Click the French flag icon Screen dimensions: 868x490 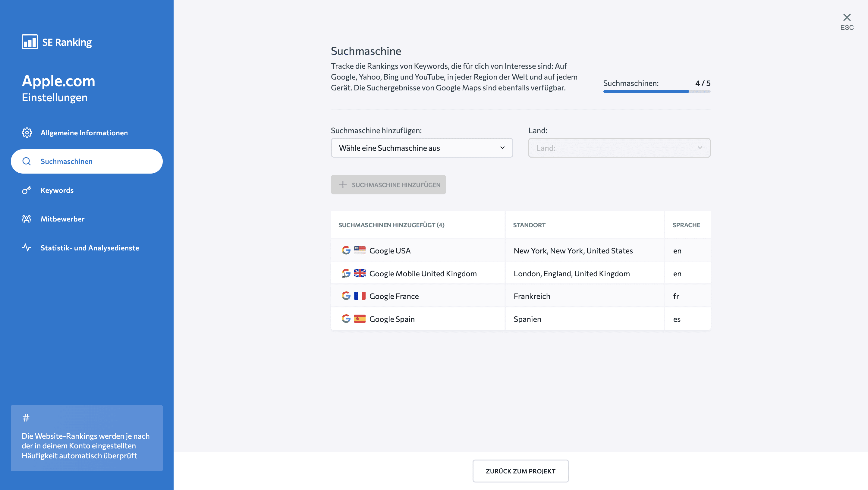pos(360,296)
